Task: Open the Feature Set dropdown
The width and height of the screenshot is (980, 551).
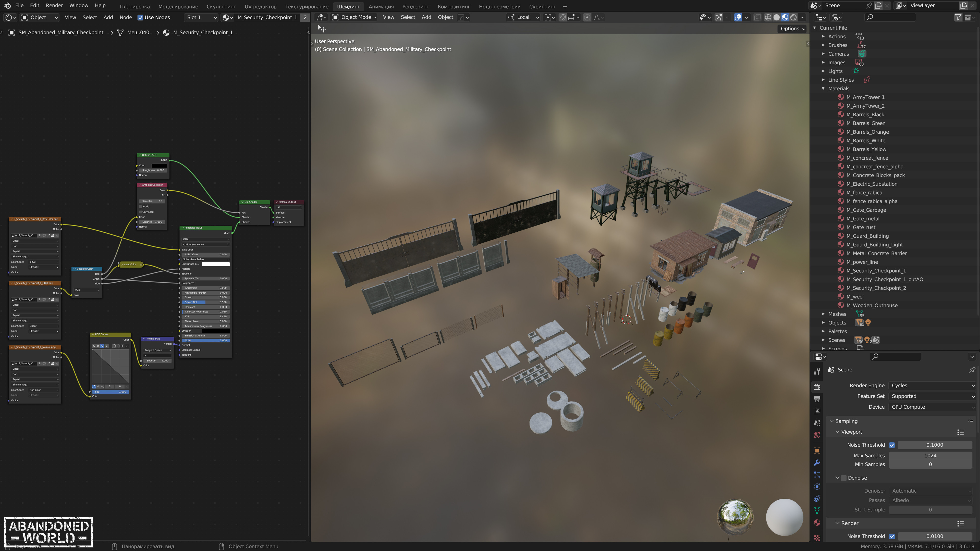Action: pos(933,396)
